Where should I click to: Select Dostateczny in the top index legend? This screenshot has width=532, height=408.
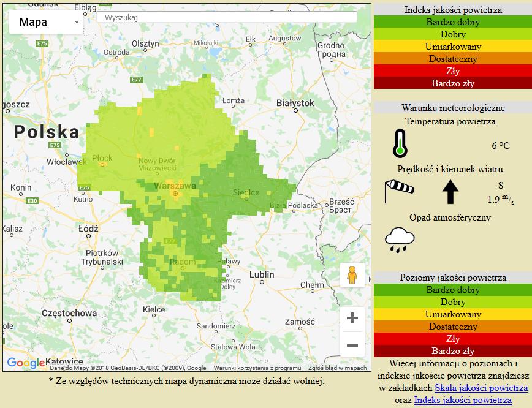click(x=453, y=59)
